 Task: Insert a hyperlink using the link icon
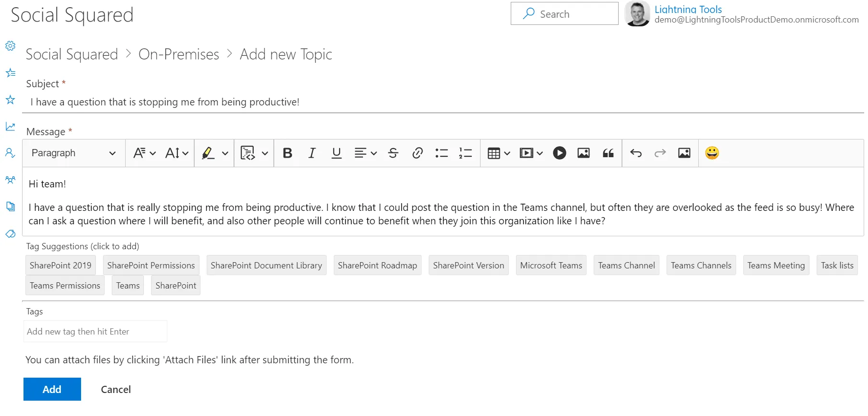point(417,153)
